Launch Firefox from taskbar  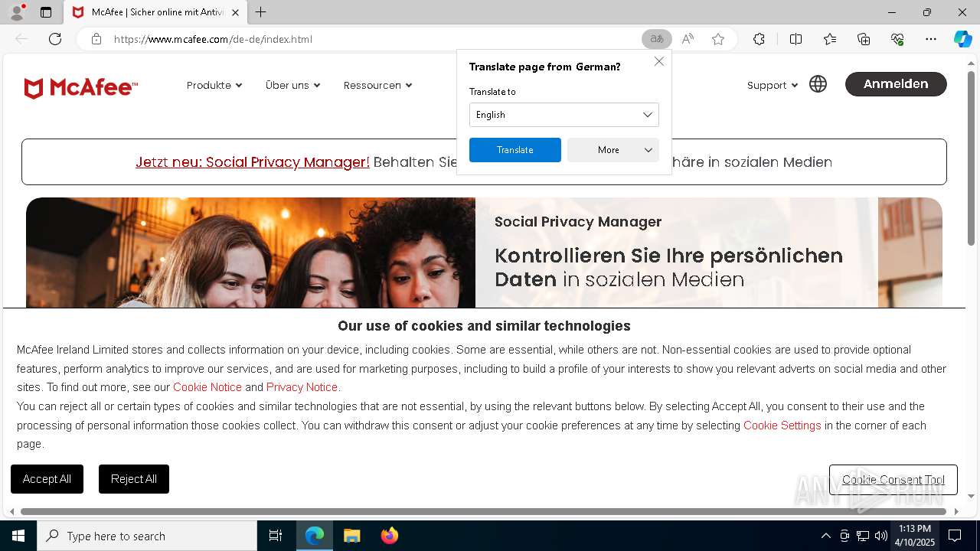click(x=389, y=536)
